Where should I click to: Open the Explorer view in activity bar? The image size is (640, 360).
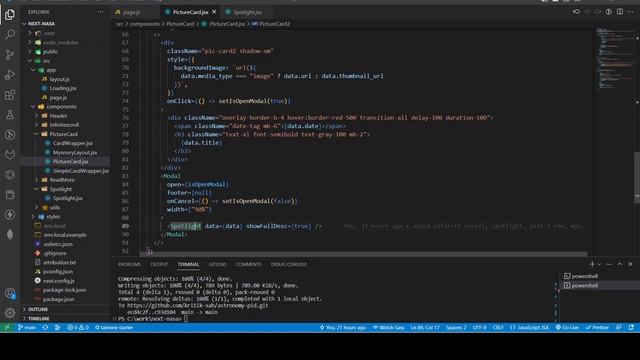10,14
